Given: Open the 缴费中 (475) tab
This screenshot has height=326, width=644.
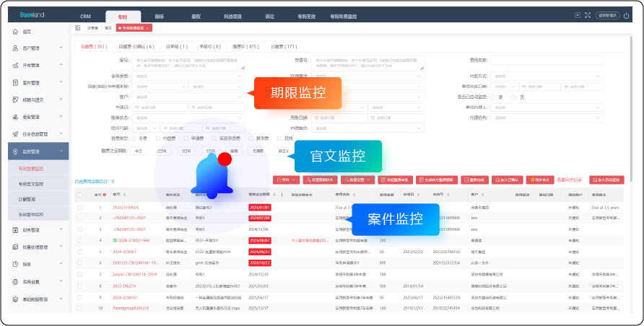Looking at the screenshot, I should 245,47.
